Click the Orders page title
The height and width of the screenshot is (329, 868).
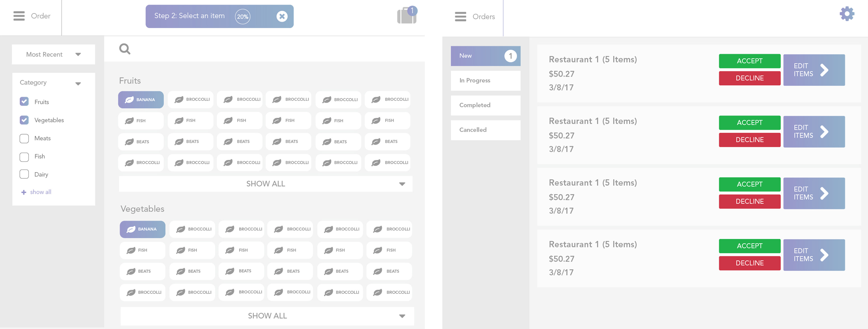(x=484, y=16)
